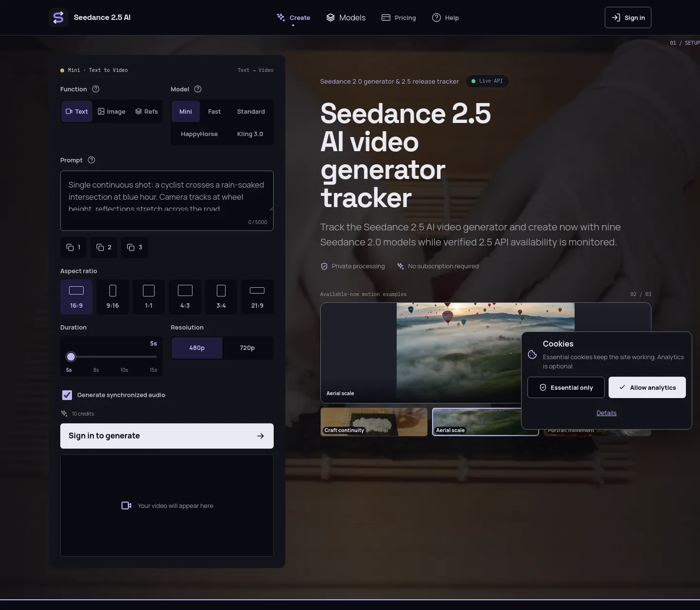Toggle Generate synchronized audio checkbox
The height and width of the screenshot is (610, 700).
[67, 395]
